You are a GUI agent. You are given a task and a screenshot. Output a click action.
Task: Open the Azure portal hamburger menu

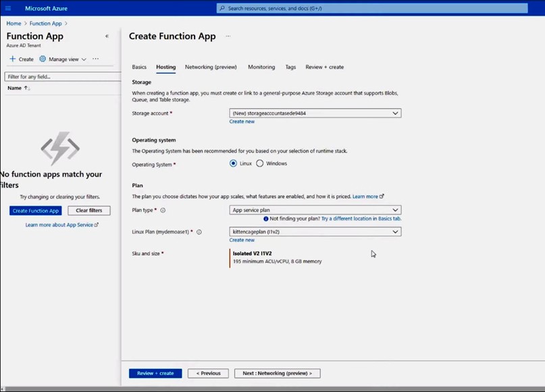point(8,8)
